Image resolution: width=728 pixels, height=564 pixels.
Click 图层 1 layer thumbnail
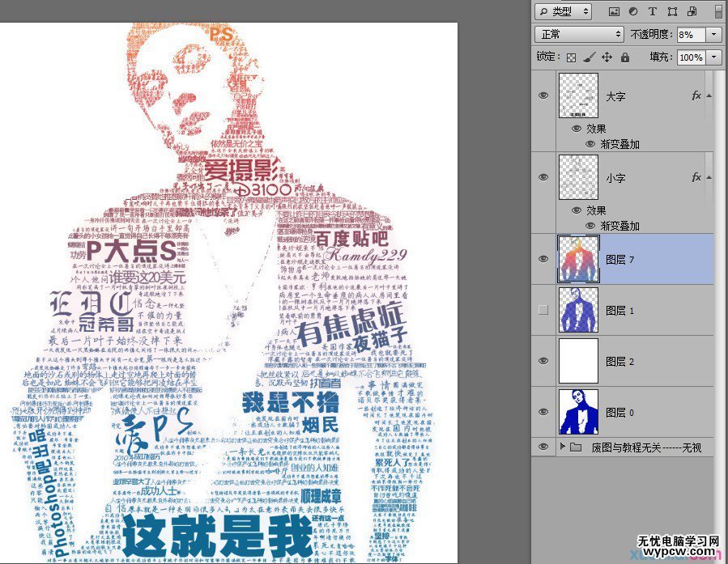(x=578, y=310)
